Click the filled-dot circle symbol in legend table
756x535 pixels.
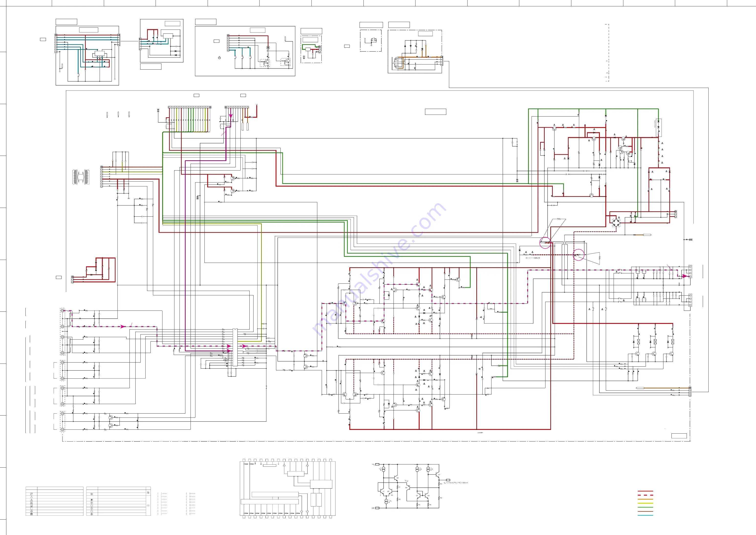[x=92, y=500]
